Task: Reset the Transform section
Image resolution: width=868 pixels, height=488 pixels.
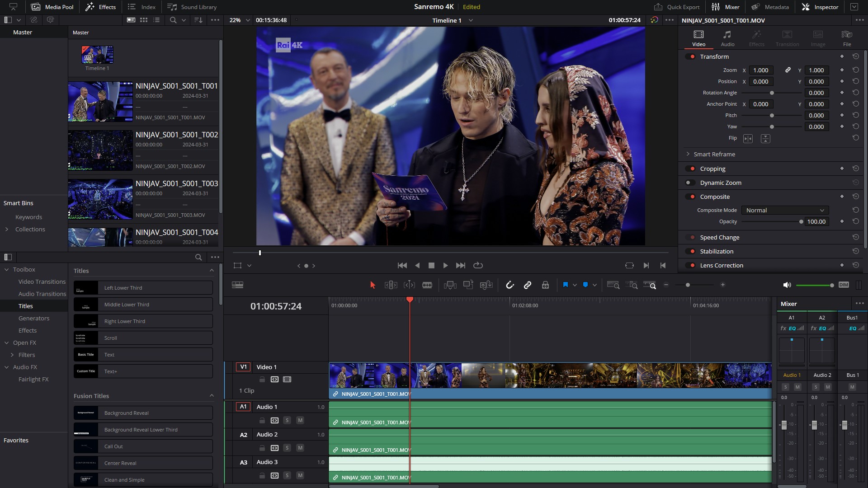Action: [x=855, y=57]
